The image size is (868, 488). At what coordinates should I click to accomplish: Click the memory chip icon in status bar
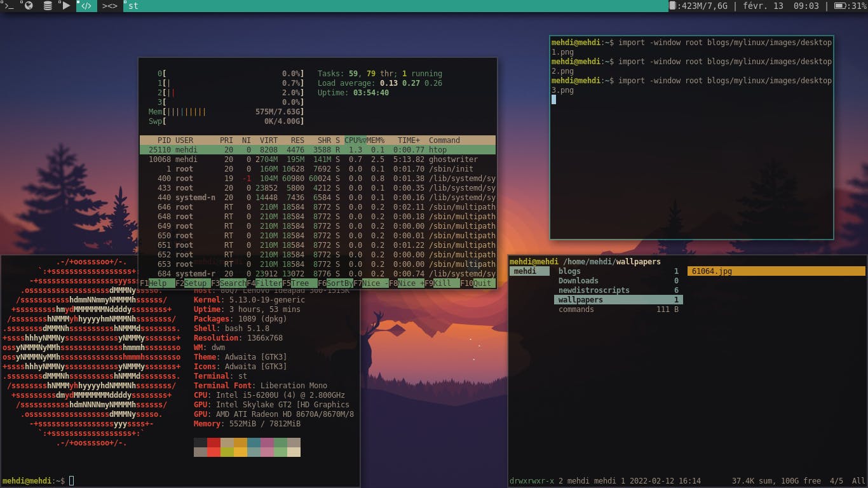tap(673, 6)
